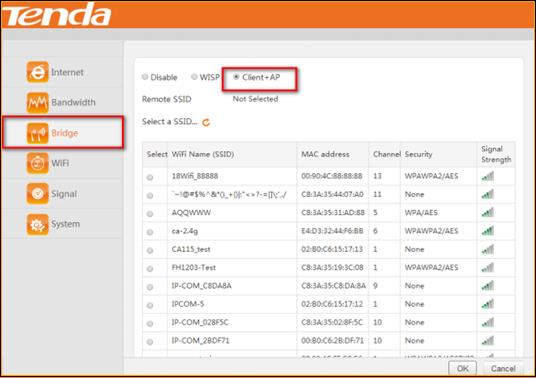Click the Internet sidebar icon
Viewport: 536px width, 378px height.
(x=37, y=72)
